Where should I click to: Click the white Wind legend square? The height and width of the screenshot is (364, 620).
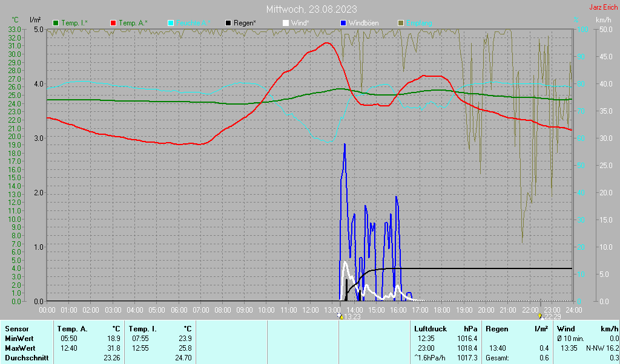click(286, 23)
